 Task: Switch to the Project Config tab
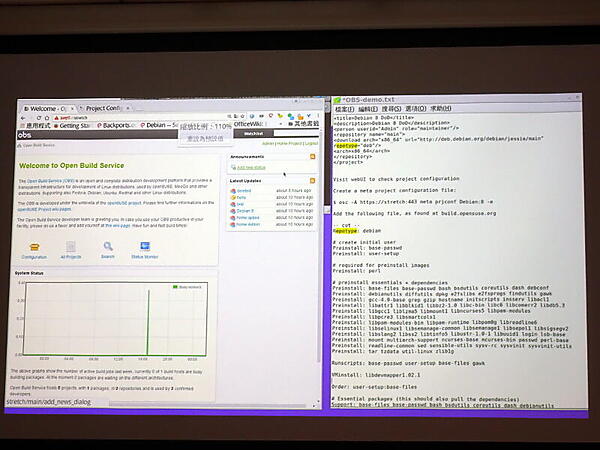click(x=103, y=108)
